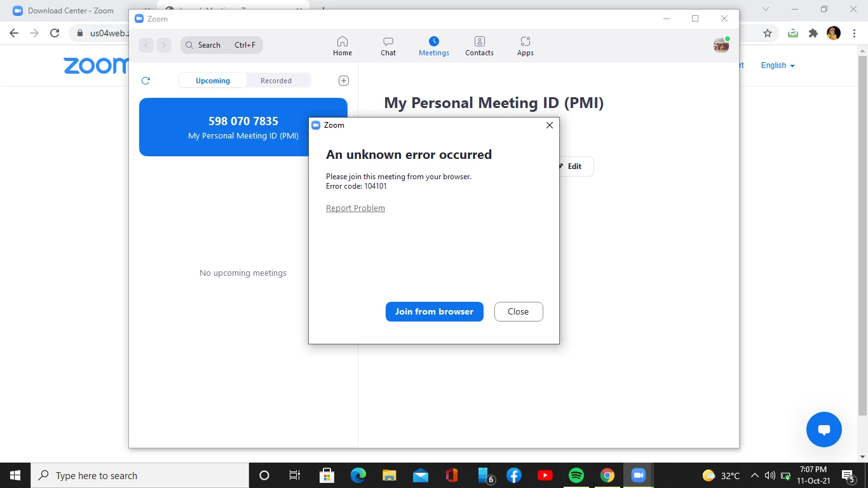Click the Close button in the error dialog

(519, 311)
